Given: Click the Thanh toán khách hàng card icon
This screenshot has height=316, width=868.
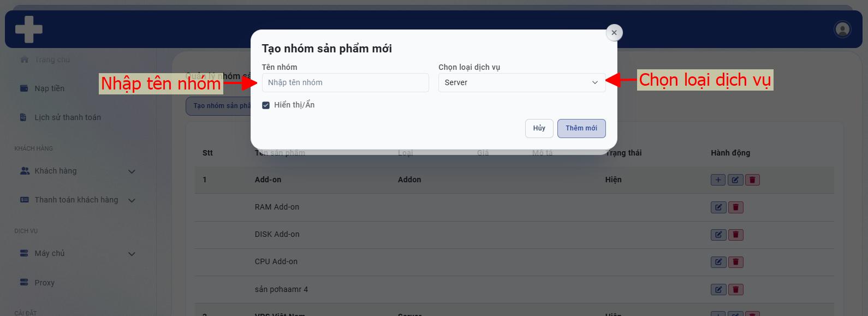Looking at the screenshot, I should pyautogui.click(x=25, y=200).
